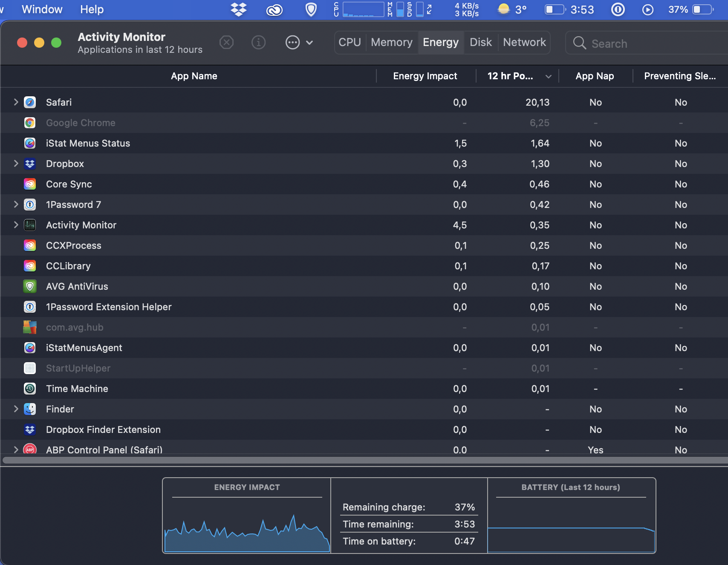Image resolution: width=728 pixels, height=565 pixels.
Task: Click the Time Machine row icon
Action: 30,389
